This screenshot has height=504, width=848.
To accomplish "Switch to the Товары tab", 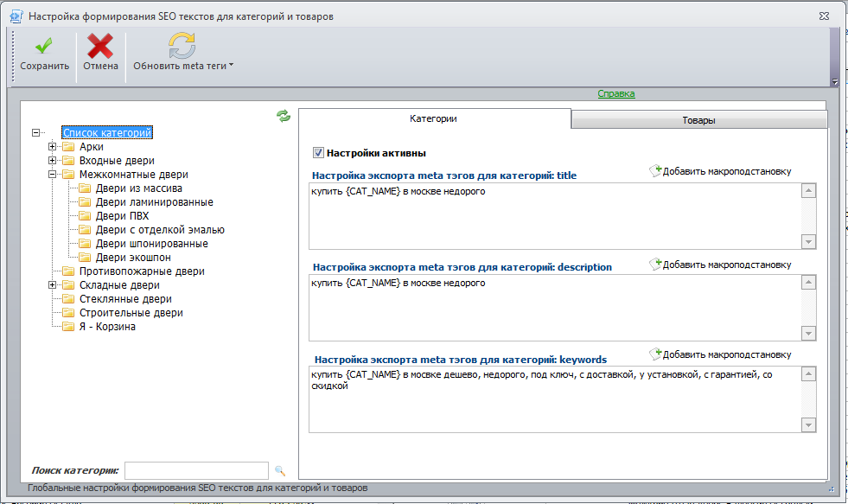I will (698, 120).
